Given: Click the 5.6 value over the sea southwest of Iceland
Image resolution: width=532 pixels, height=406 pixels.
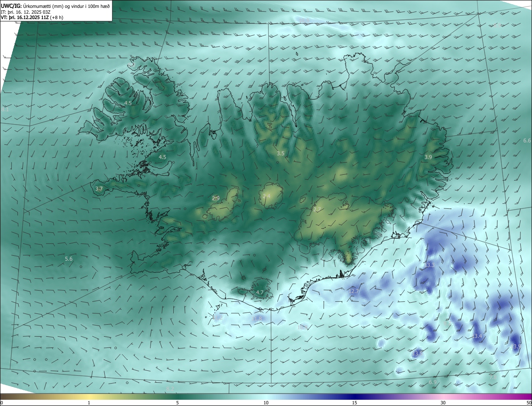Looking at the screenshot, I should (69, 259).
